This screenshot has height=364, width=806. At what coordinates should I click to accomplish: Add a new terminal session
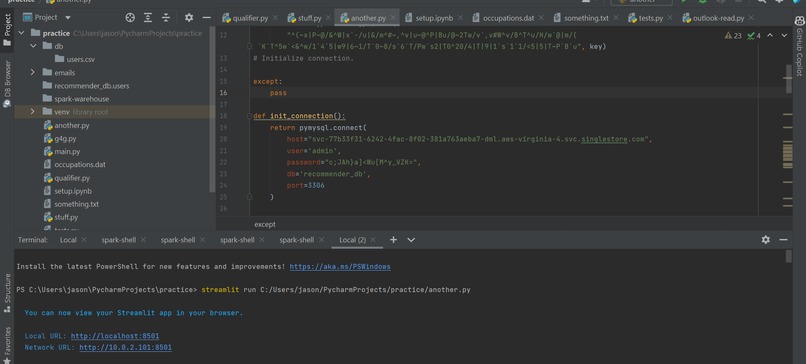[x=393, y=240]
